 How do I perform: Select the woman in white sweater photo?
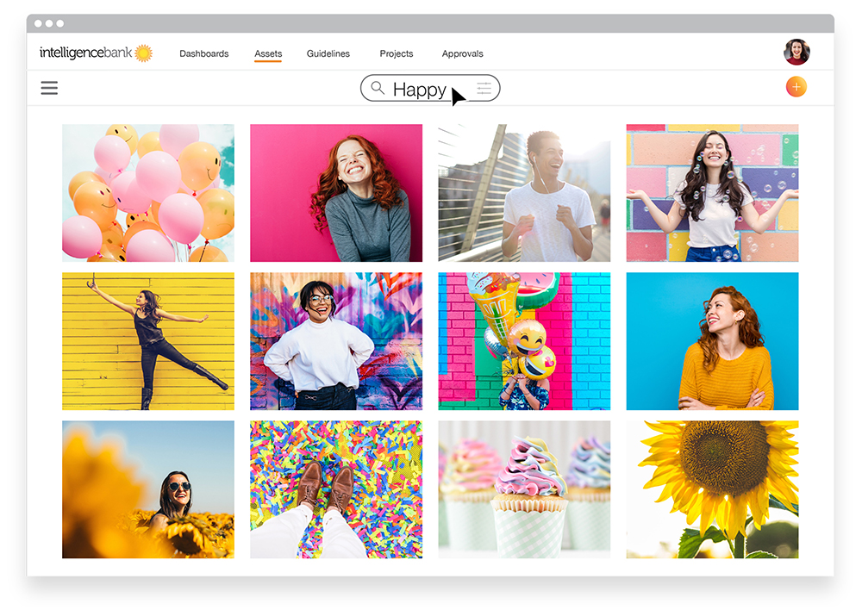pyautogui.click(x=336, y=341)
